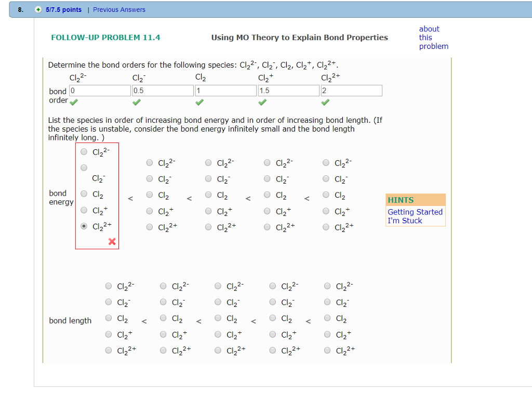Screen dimensions: 532x400
Task: Click the score icon beside 5/7.5 points
Action: pos(36,9)
